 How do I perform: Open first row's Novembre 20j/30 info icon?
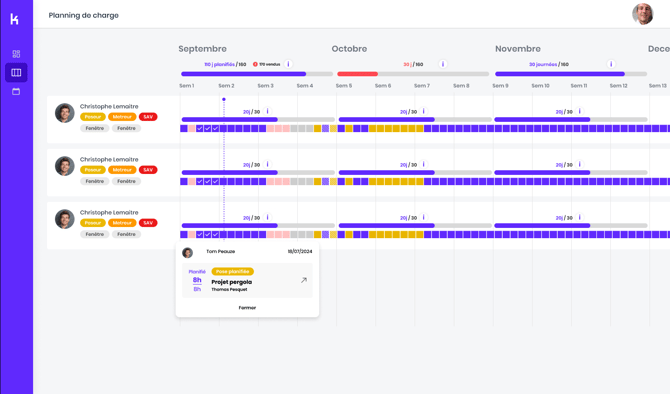[x=580, y=111]
